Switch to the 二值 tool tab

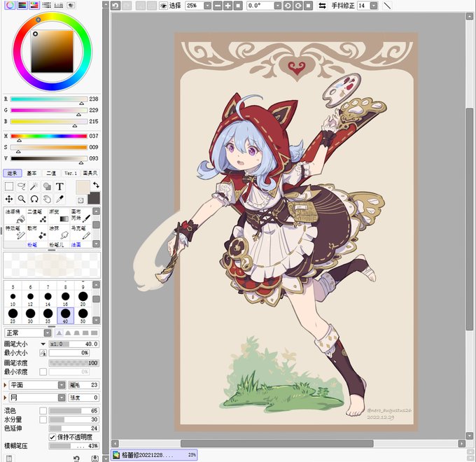pos(51,173)
